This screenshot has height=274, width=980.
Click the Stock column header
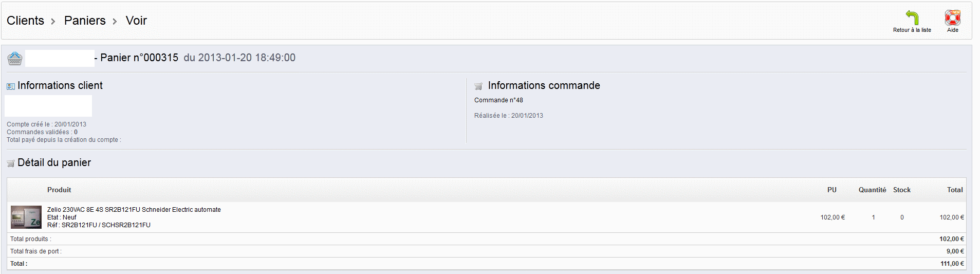902,190
